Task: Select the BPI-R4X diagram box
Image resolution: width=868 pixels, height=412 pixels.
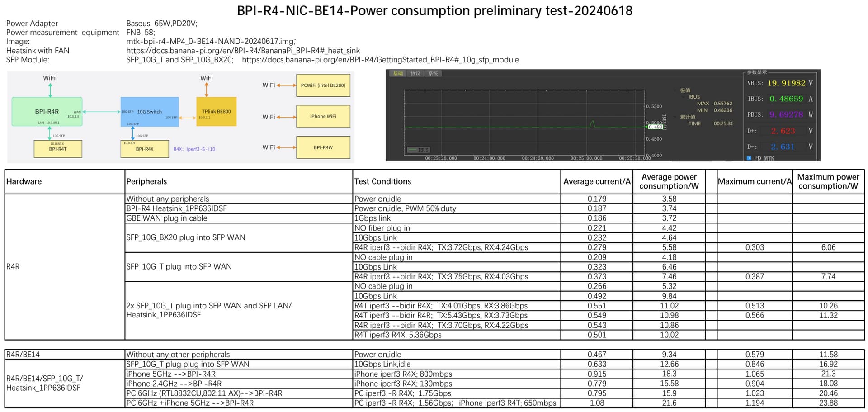Action: (x=145, y=149)
